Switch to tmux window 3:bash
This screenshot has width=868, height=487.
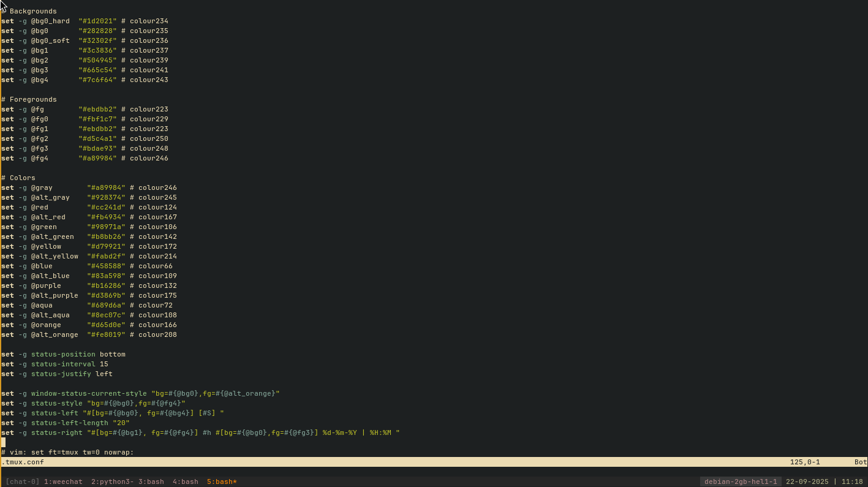[151, 482]
